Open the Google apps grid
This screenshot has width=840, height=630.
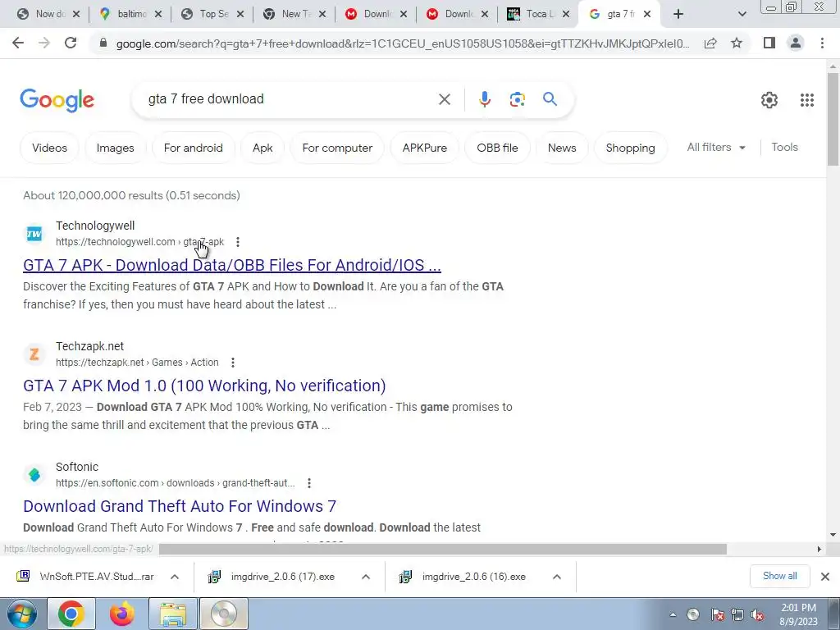(807, 99)
